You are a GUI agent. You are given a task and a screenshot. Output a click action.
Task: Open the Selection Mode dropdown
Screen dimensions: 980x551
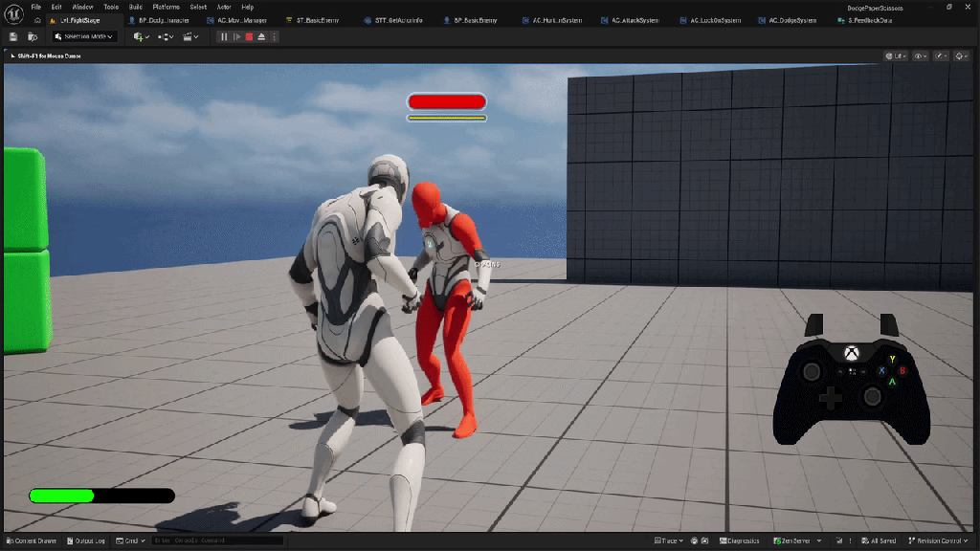pyautogui.click(x=84, y=36)
